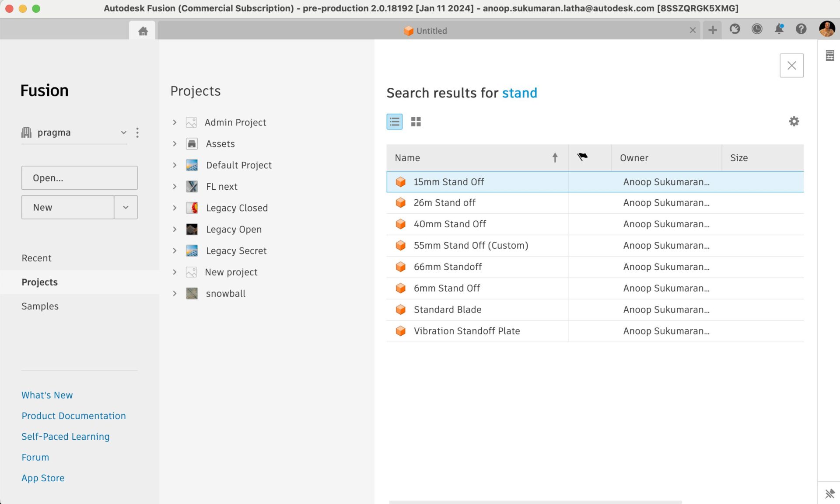
Task: Open the Product Documentation link
Action: [x=73, y=416]
